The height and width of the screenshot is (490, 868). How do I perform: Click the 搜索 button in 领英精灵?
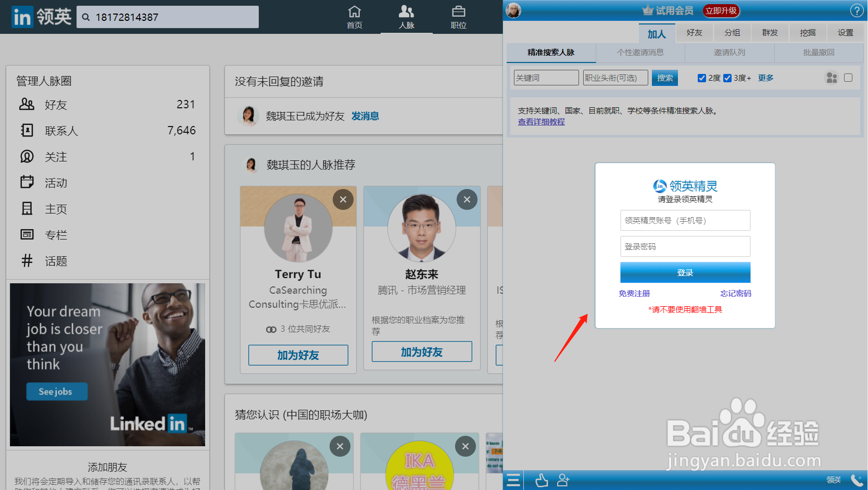tap(665, 78)
